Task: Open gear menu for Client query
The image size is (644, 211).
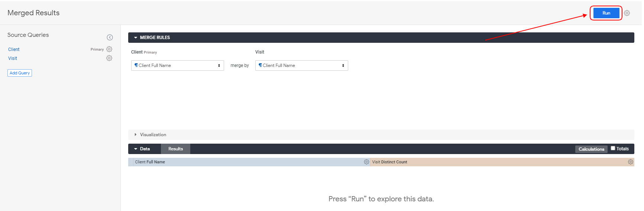Action: pyautogui.click(x=109, y=49)
